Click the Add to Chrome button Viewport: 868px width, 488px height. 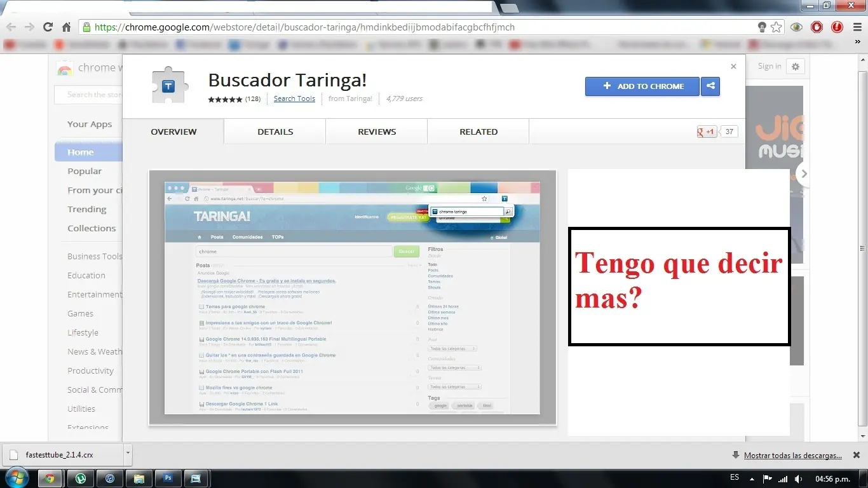coord(642,86)
